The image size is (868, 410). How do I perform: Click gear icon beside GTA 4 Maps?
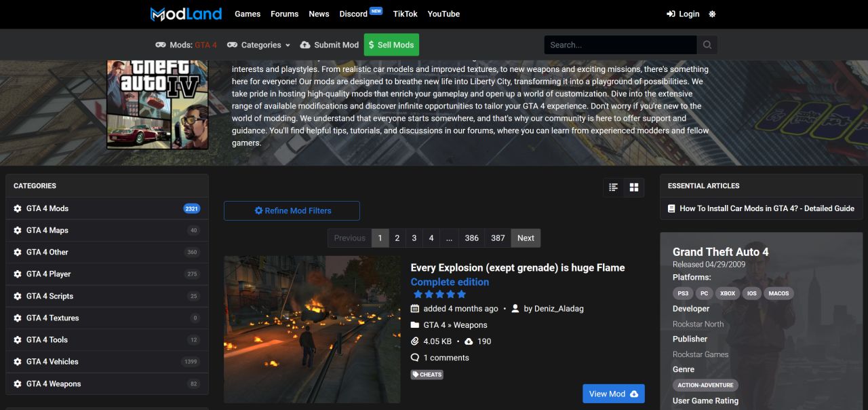(x=18, y=230)
